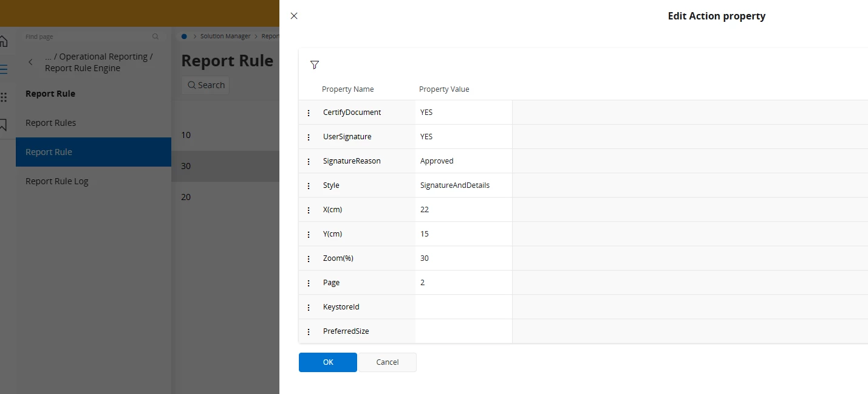The height and width of the screenshot is (394, 868).
Task: Click the home icon in sidebar
Action: [x=4, y=41]
